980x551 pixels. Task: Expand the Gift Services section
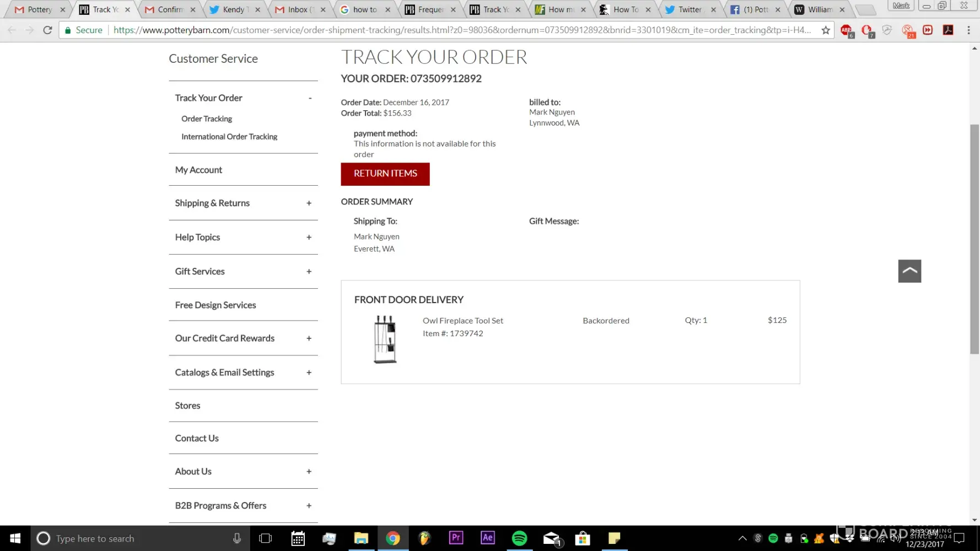click(309, 272)
